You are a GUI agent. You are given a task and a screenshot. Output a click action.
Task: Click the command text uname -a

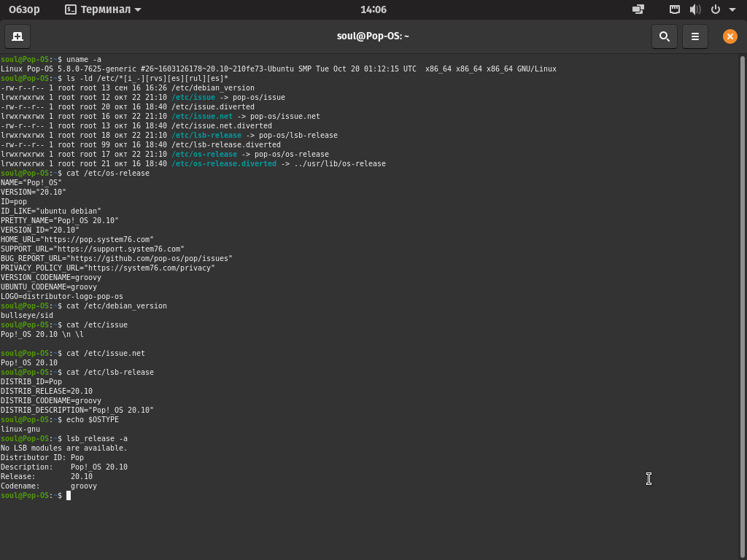click(84, 60)
